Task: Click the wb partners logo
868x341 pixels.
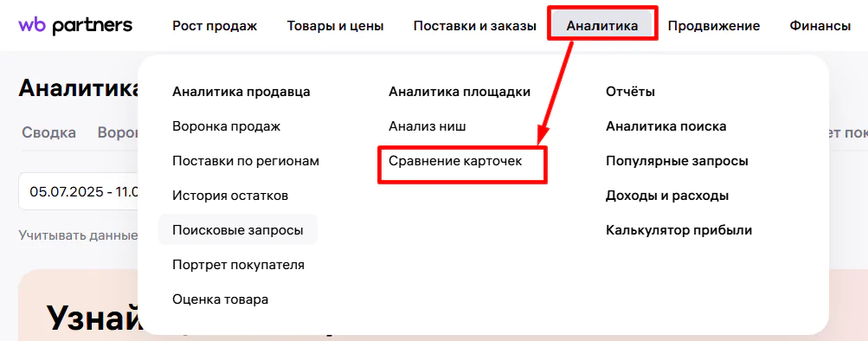Action: coord(75,25)
